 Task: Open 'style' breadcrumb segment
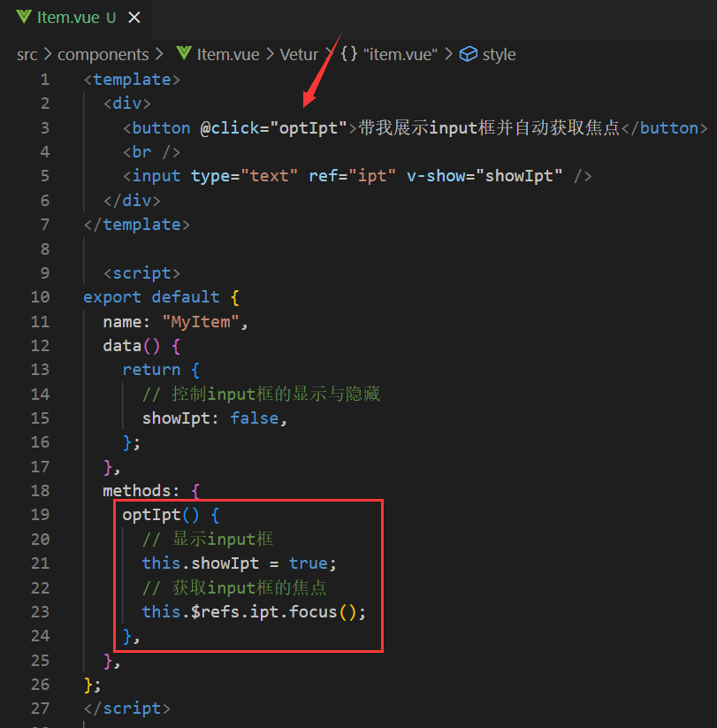tap(499, 55)
